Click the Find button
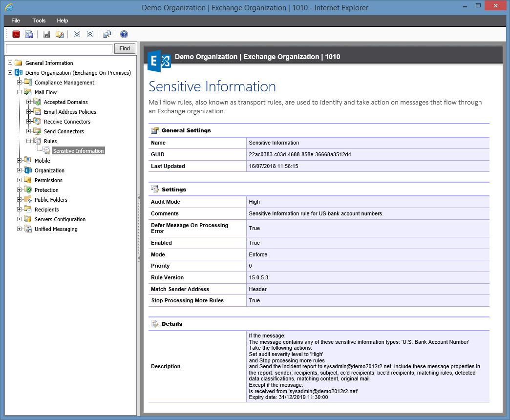Screen dimensions: 510x420 (125, 48)
